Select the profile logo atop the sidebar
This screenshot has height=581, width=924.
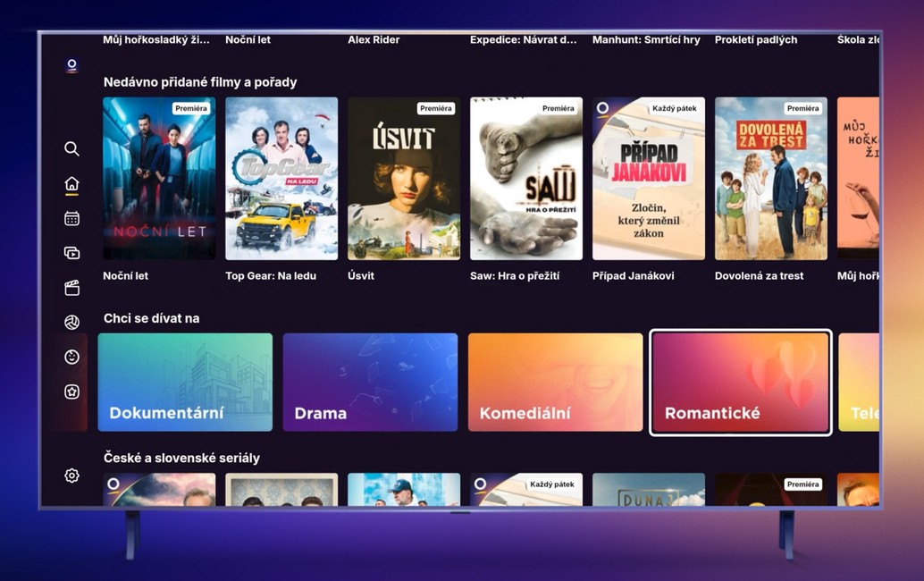coord(71,65)
